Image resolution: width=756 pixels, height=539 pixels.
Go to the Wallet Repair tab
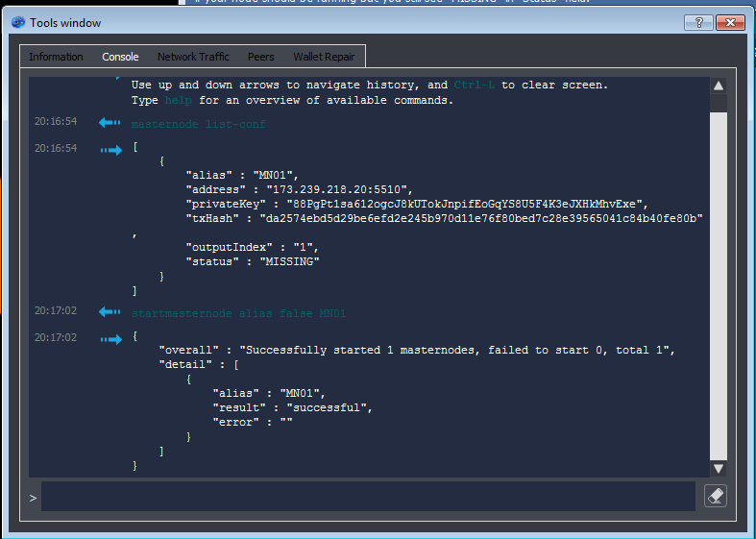pyautogui.click(x=324, y=57)
